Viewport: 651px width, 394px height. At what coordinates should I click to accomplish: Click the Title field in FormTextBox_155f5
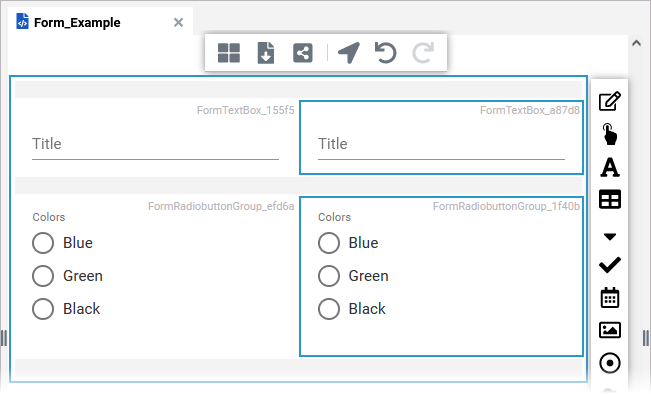pos(155,144)
